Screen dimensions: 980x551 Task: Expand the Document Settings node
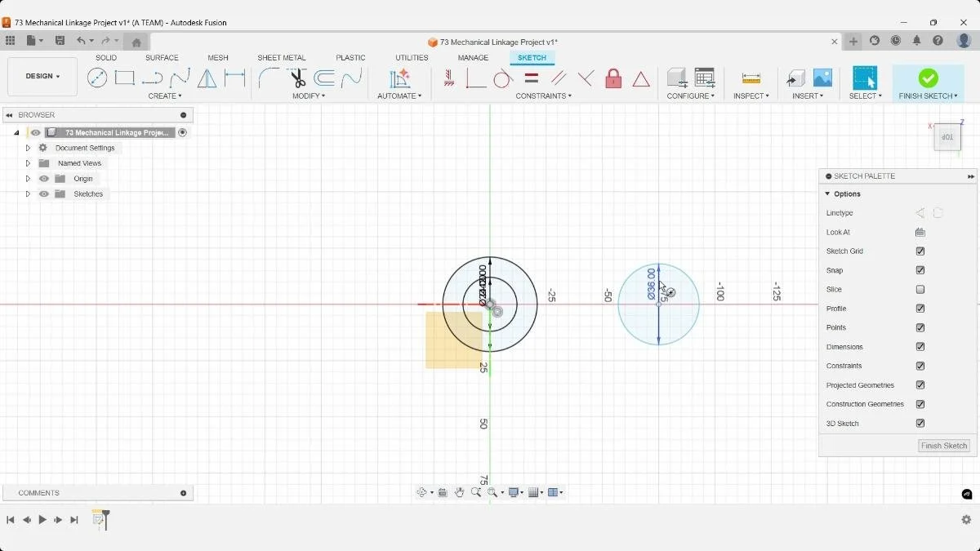[x=28, y=148]
